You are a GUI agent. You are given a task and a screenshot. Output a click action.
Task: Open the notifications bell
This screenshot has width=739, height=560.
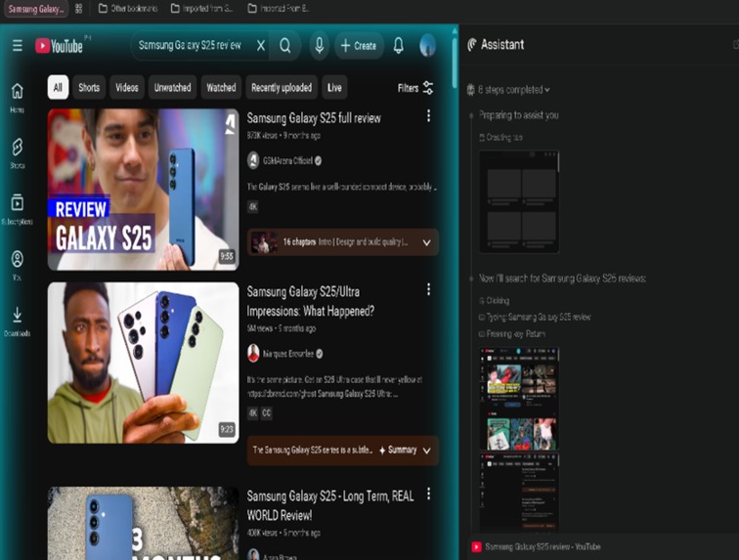398,46
